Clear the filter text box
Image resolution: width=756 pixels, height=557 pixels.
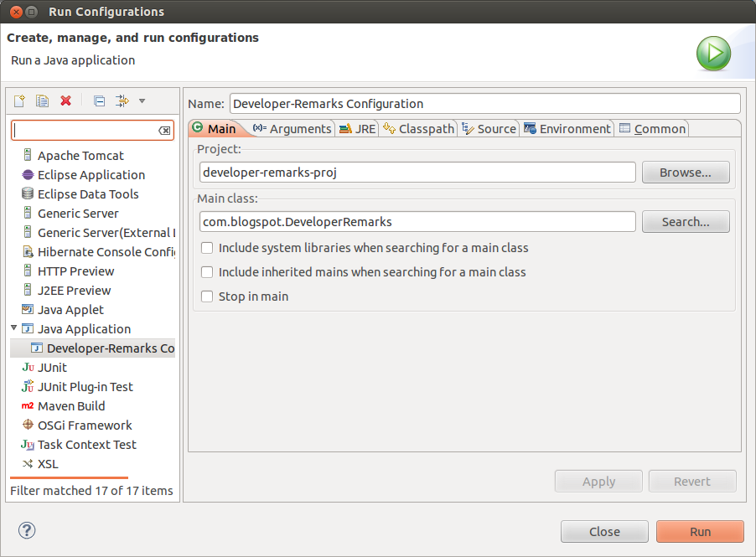[x=164, y=131]
